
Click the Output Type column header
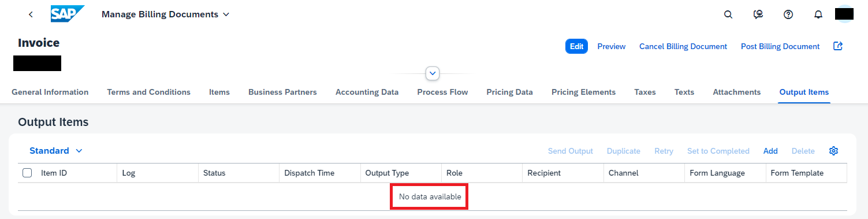pos(387,173)
